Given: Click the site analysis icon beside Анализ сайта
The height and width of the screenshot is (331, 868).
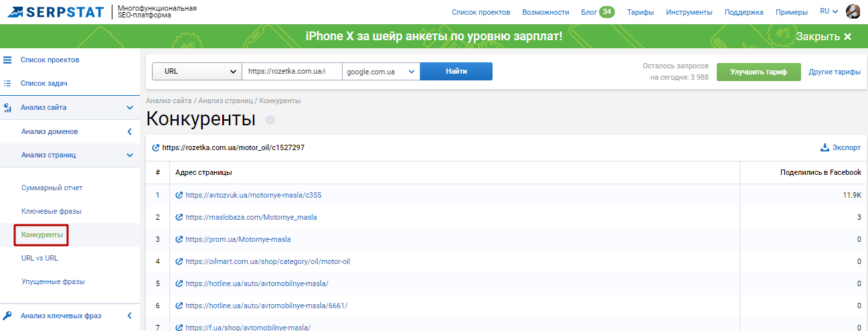Looking at the screenshot, I should (x=8, y=107).
